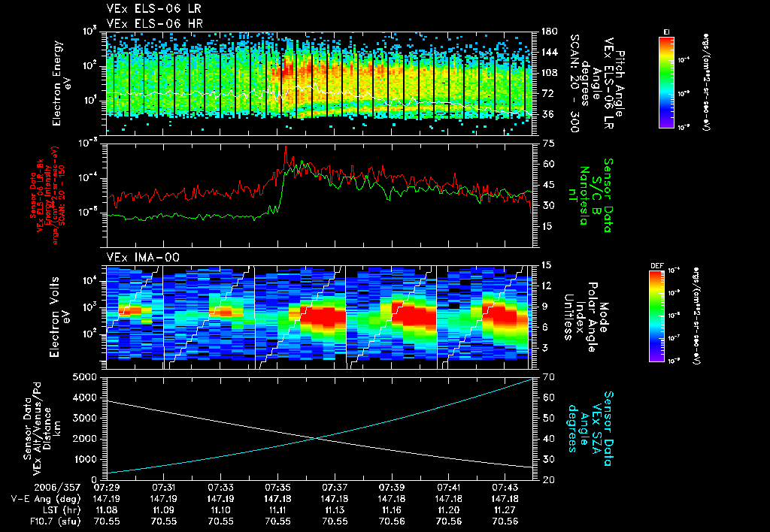Click the "Electron Volts eV" axis label

click(59, 317)
